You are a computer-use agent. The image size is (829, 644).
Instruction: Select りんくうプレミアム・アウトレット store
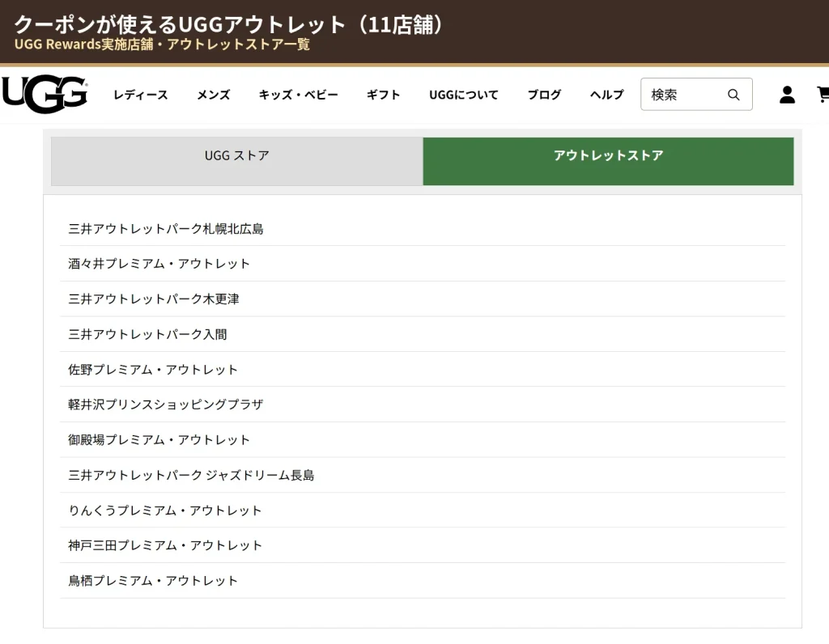click(423, 511)
